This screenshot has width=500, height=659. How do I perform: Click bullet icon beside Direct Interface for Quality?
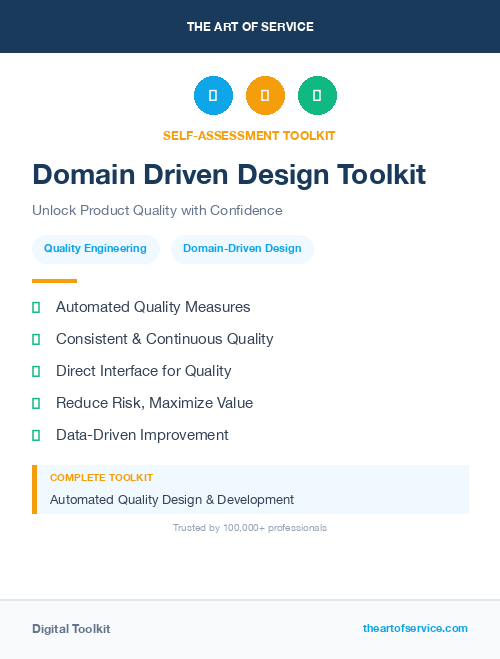36,371
